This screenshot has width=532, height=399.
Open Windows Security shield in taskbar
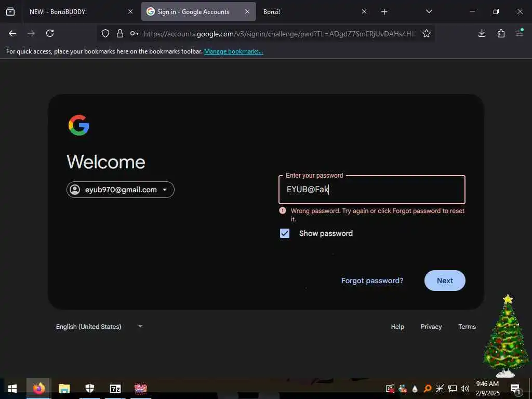tap(89, 389)
